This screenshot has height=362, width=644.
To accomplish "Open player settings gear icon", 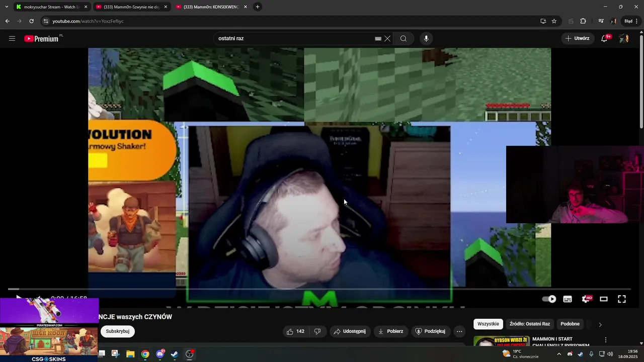I will [586, 299].
